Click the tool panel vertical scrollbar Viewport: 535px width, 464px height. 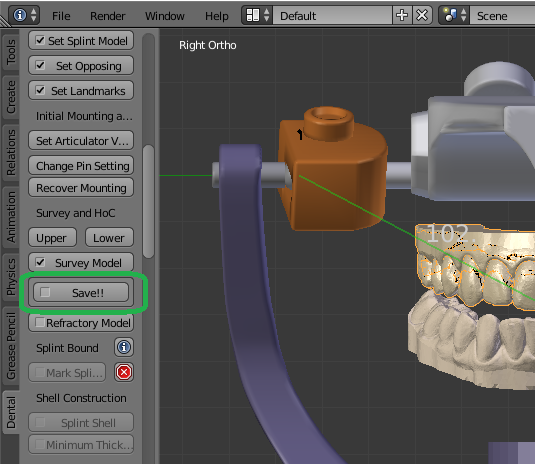pos(148,201)
